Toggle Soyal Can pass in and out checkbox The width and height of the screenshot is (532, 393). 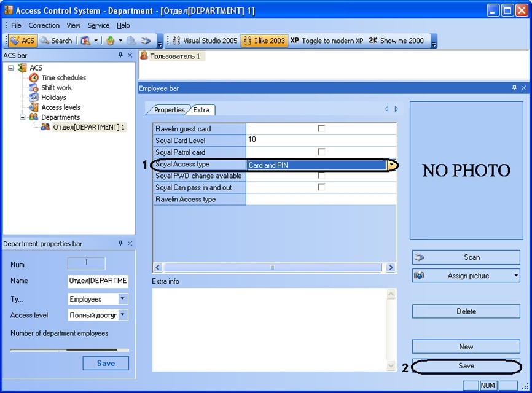point(321,187)
